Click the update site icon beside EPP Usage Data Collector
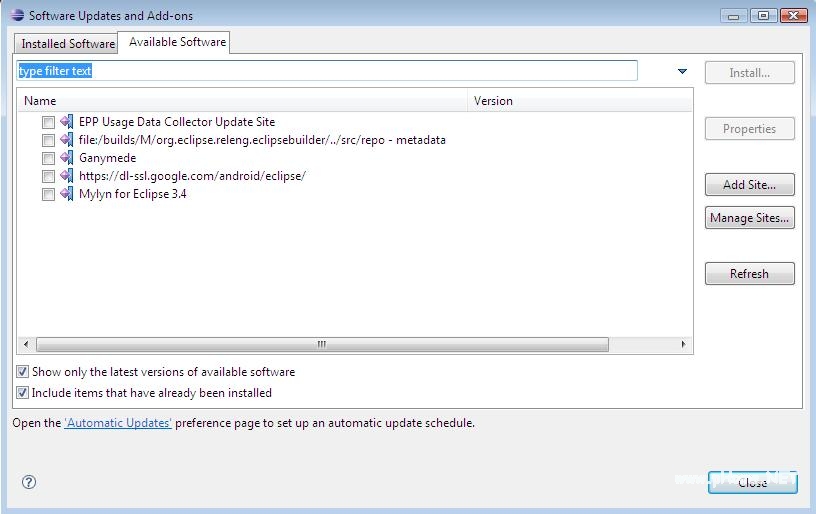This screenshot has width=816, height=514. (x=67, y=122)
